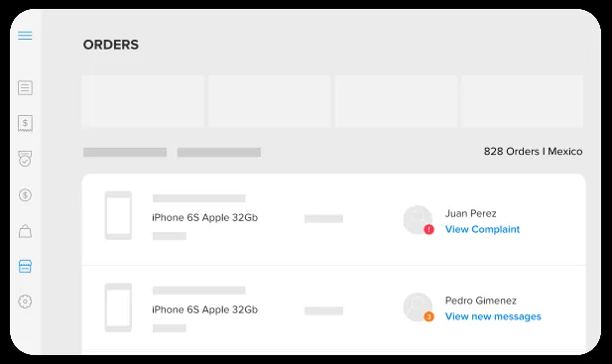Click the 828 Orders Mexico label
The height and width of the screenshot is (364, 612).
point(534,152)
